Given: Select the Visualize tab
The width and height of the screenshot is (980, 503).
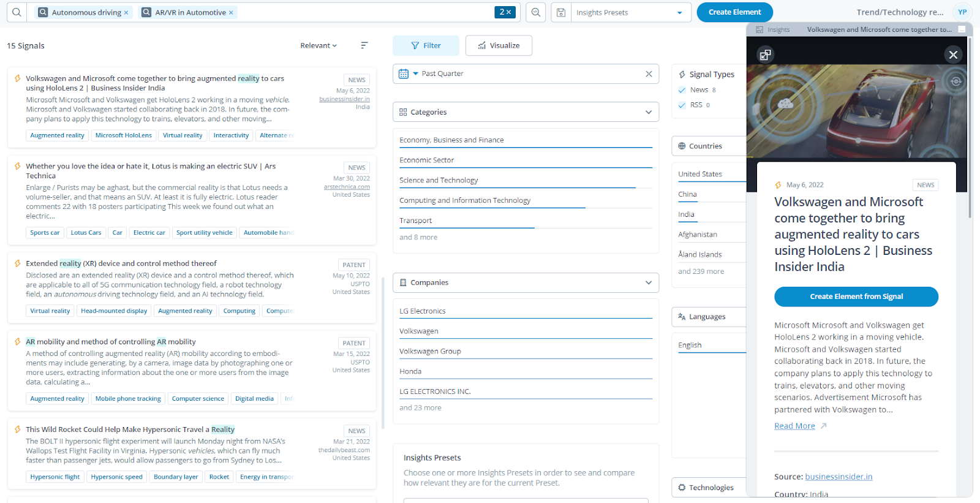Looking at the screenshot, I should pos(499,45).
